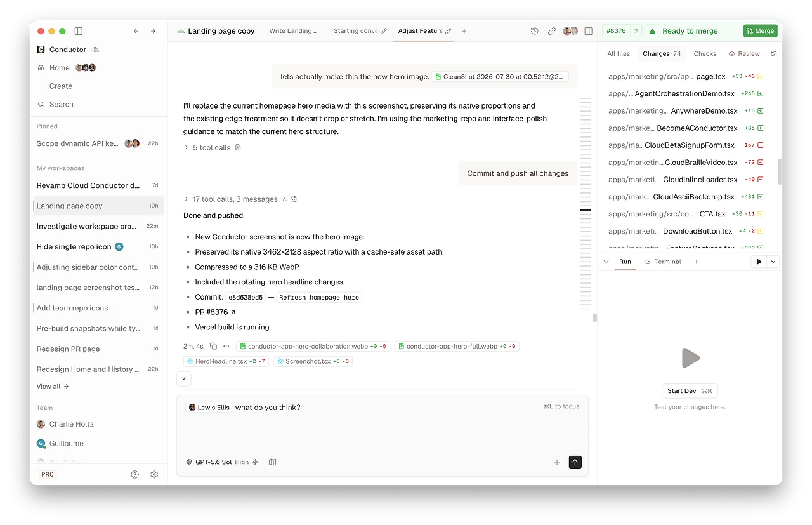Switch to the Write Landing tab
The width and height of the screenshot is (812, 525).
coord(293,31)
